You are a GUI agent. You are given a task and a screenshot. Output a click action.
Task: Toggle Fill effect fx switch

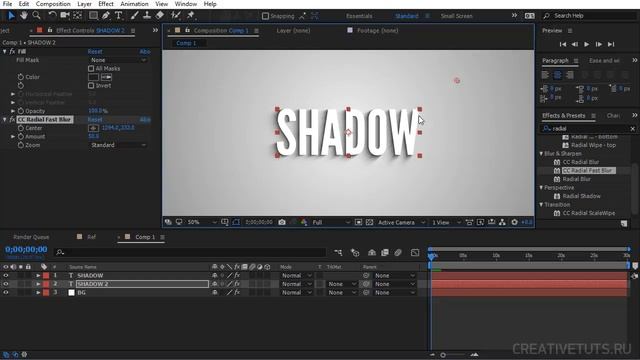pyautogui.click(x=12, y=51)
